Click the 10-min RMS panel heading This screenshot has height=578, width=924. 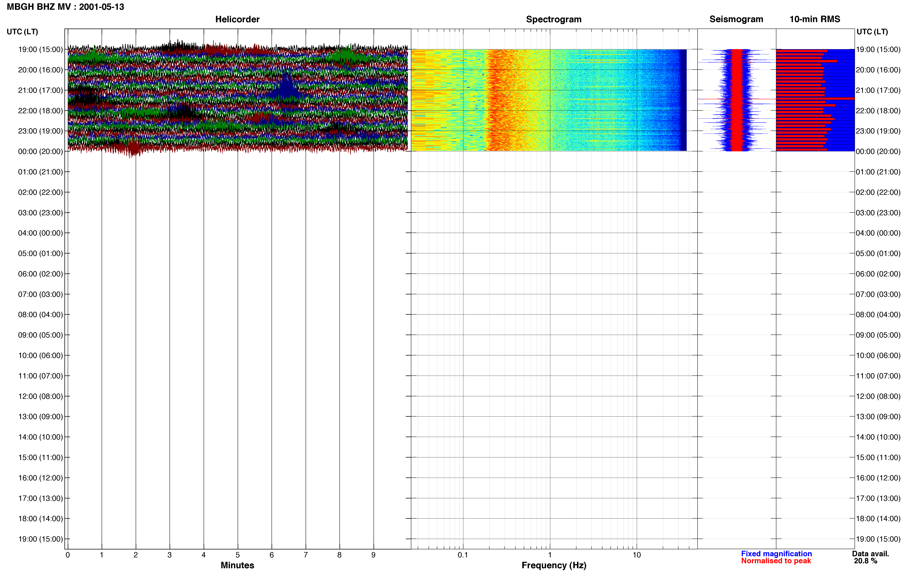click(x=815, y=19)
